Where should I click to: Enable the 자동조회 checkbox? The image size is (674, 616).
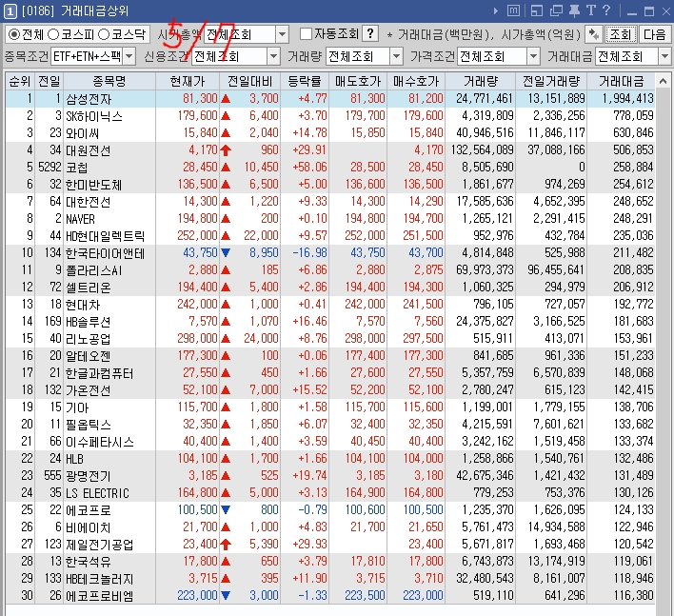point(306,34)
